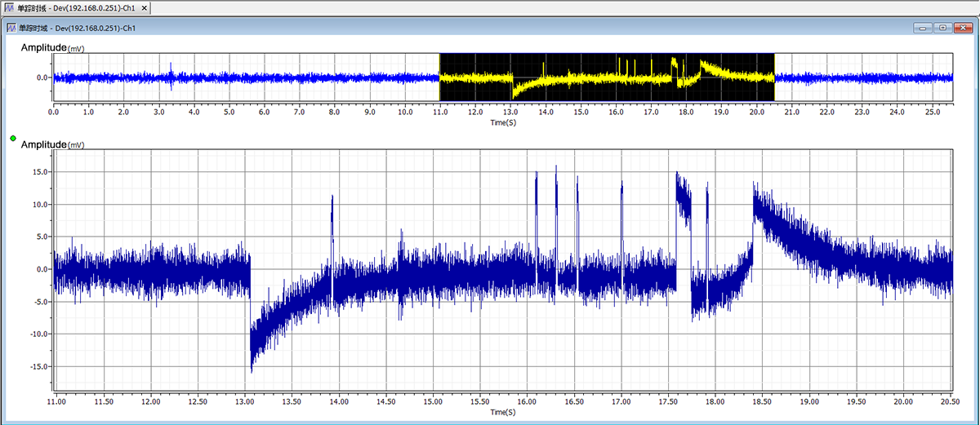This screenshot has height=425, width=980.
Task: Click the green status dot beside lower Amplitude label
Action: [x=13, y=139]
